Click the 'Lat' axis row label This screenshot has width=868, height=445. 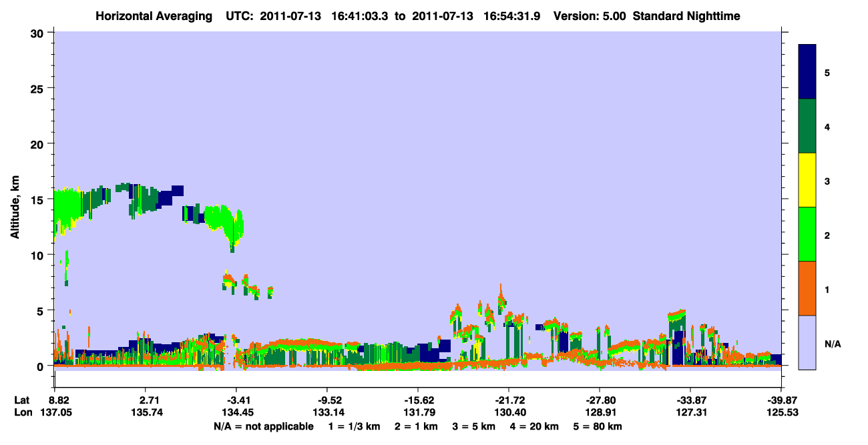coord(21,400)
